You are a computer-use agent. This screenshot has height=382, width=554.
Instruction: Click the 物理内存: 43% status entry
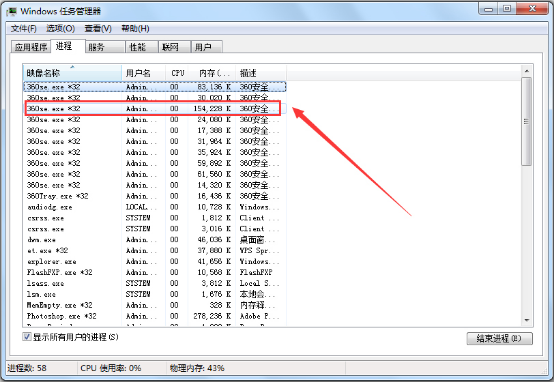click(197, 368)
